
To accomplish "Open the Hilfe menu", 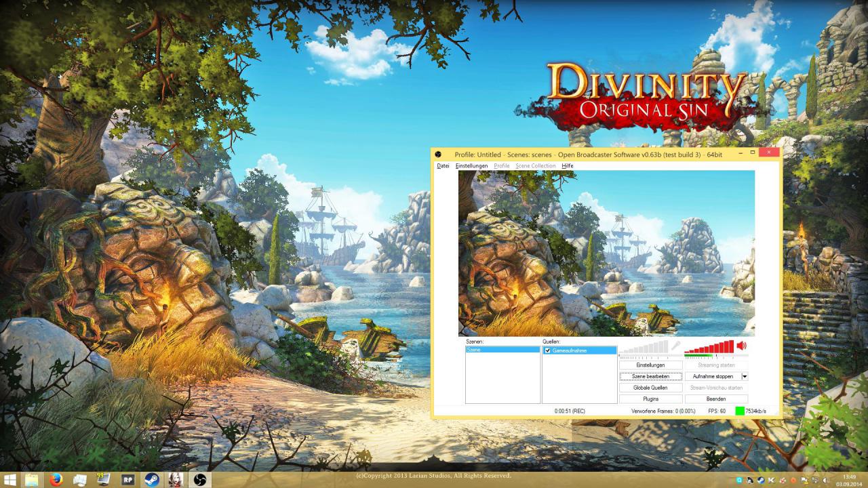I will [568, 165].
